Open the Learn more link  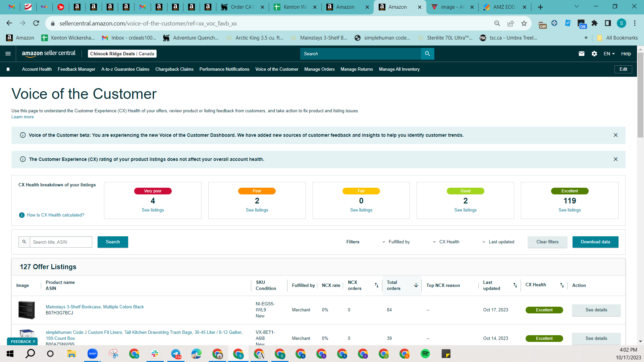(x=22, y=117)
